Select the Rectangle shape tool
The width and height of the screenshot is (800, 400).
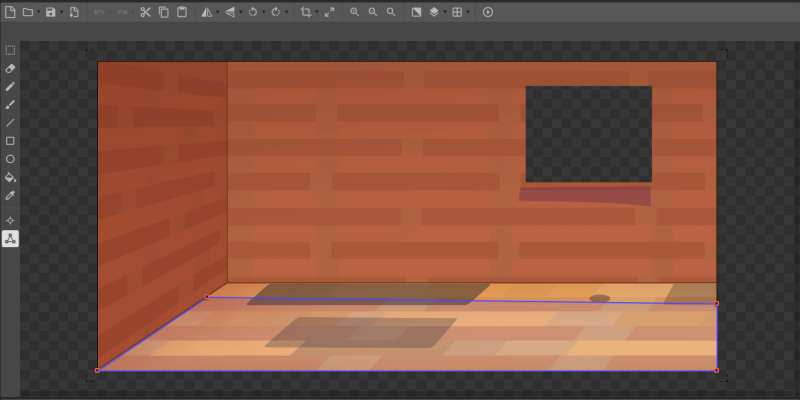click(10, 141)
